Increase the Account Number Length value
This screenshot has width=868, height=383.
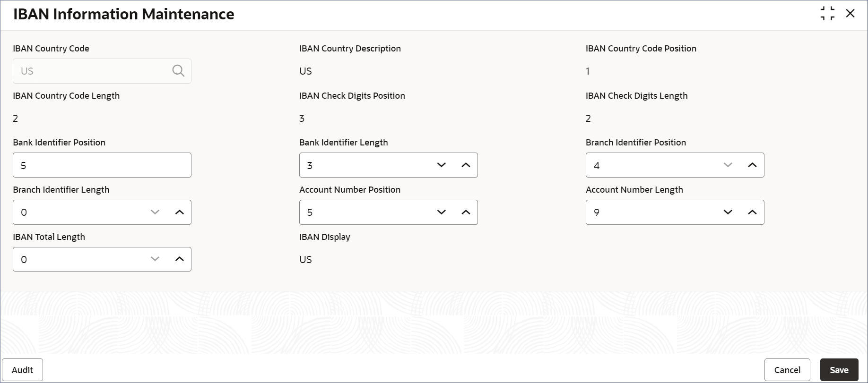tap(752, 212)
